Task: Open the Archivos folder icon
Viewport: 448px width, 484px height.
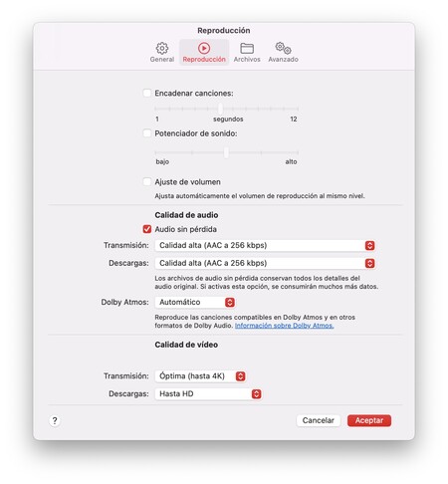Action: (247, 49)
